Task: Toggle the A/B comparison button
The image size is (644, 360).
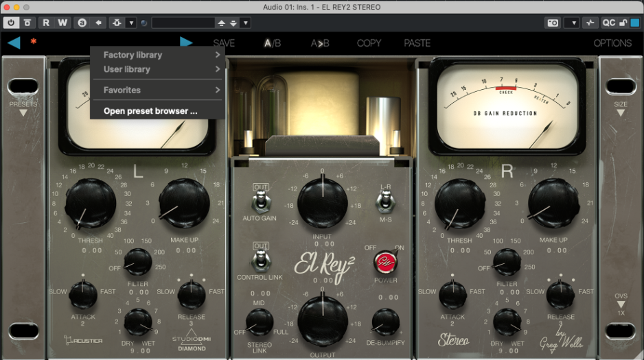Action: click(x=273, y=43)
